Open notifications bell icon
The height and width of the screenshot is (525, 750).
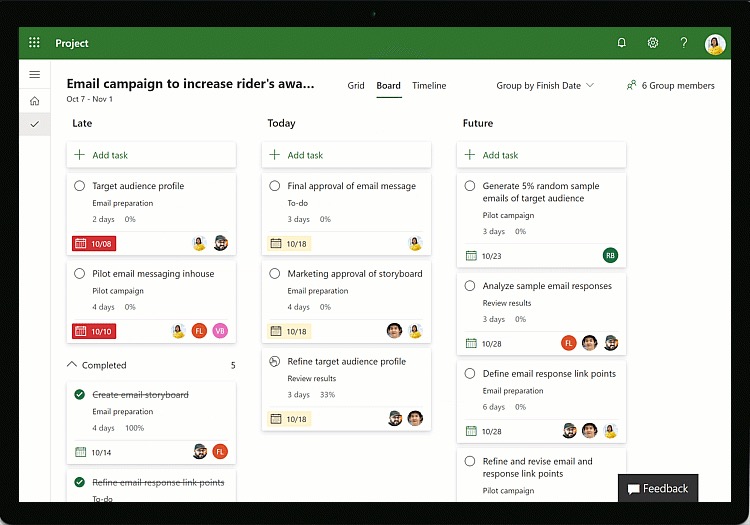pyautogui.click(x=622, y=43)
